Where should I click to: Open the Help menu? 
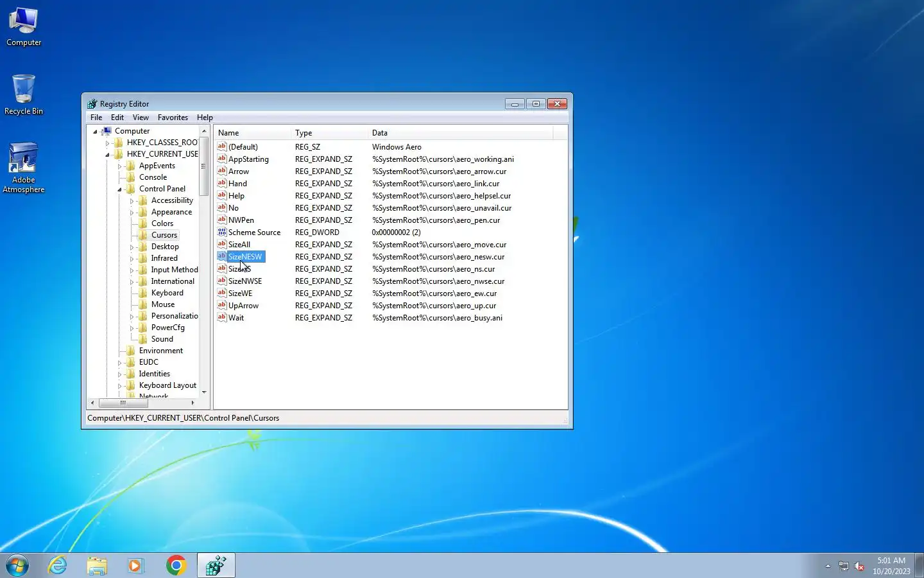pos(205,118)
